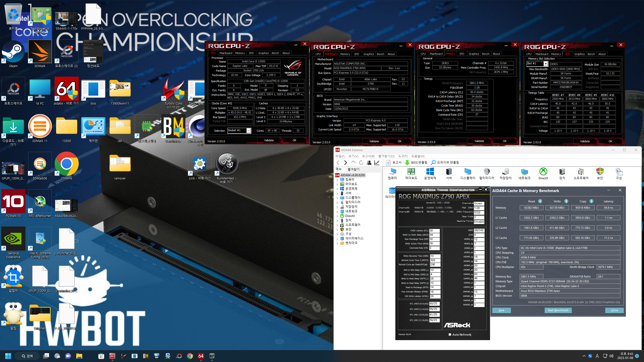Click OK in CPU-Z SPD window
The width and height of the screenshot is (644, 362).
click(610, 141)
